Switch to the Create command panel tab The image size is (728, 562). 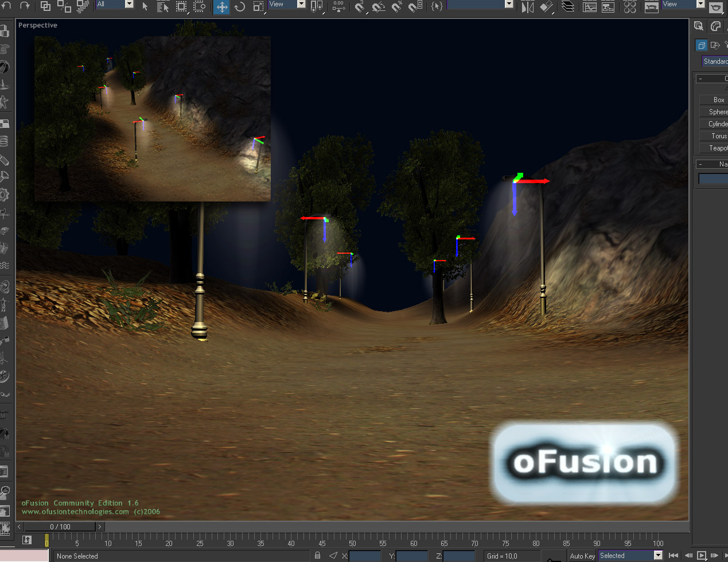(x=699, y=26)
